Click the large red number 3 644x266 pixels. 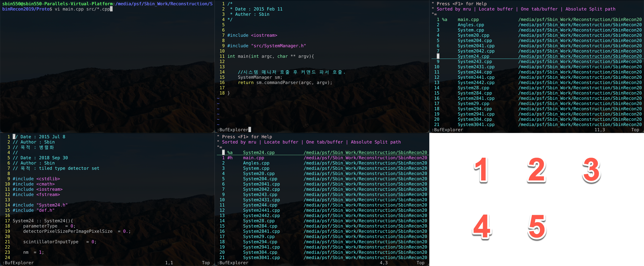(x=591, y=169)
